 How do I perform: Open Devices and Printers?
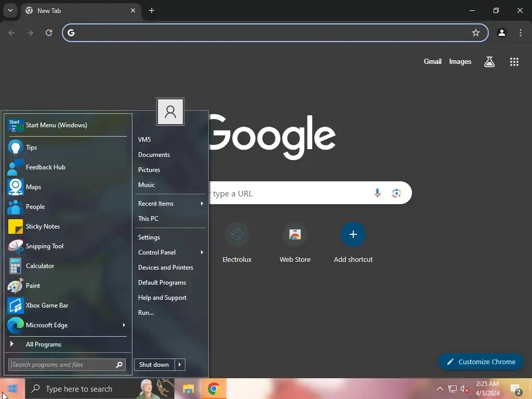point(166,268)
